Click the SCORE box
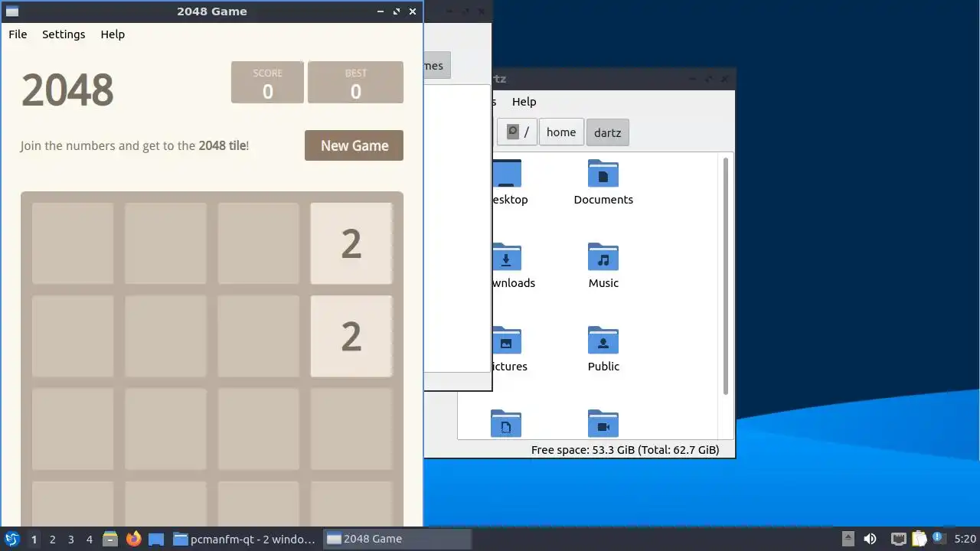This screenshot has height=551, width=980. [268, 83]
